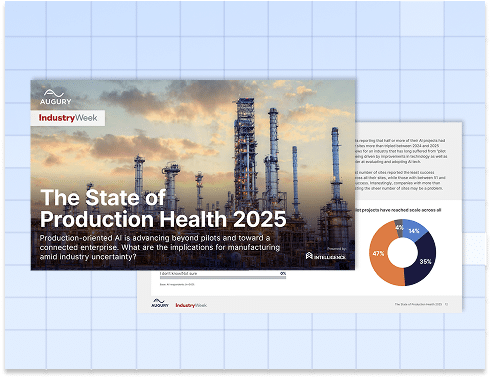Viewport: 491px width, 378px height.
Task: Click the Intelligence logo on the cover photo
Action: [326, 256]
